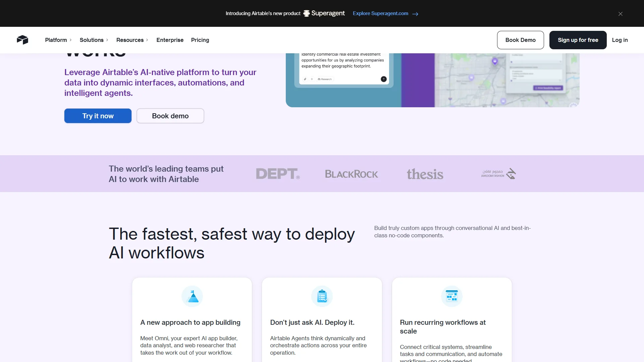644x362 pixels.
Task: Click the BlackRock logo
Action: coord(351,174)
